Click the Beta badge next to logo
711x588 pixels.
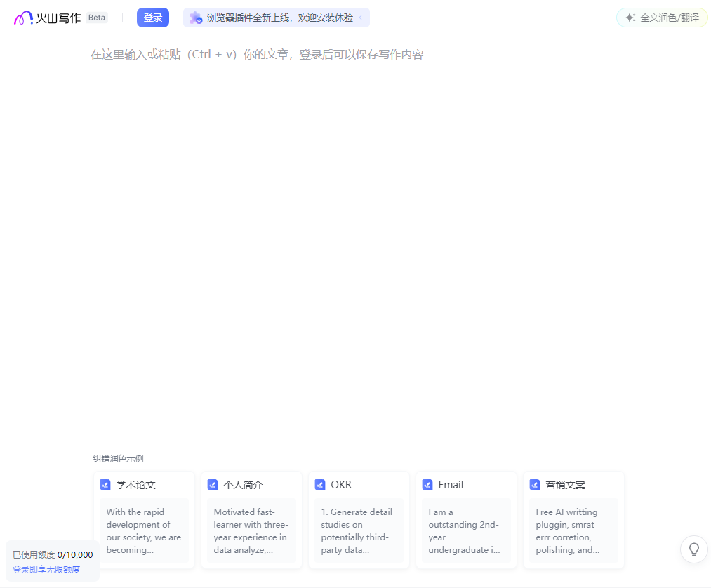96,17
